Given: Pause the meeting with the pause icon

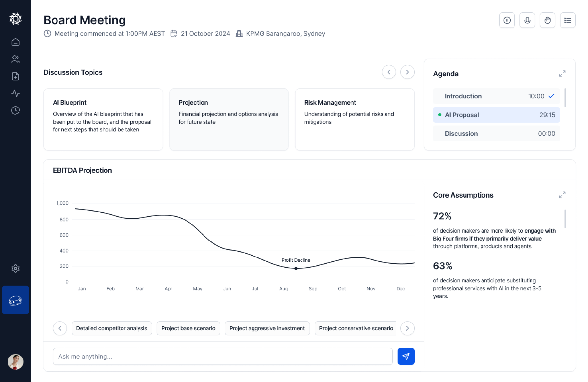Looking at the screenshot, I should [x=507, y=20].
